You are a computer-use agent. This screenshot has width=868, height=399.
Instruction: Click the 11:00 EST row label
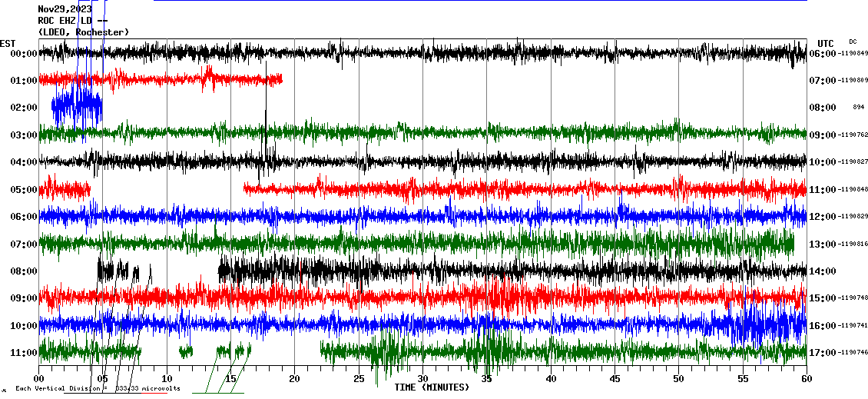[x=24, y=353]
